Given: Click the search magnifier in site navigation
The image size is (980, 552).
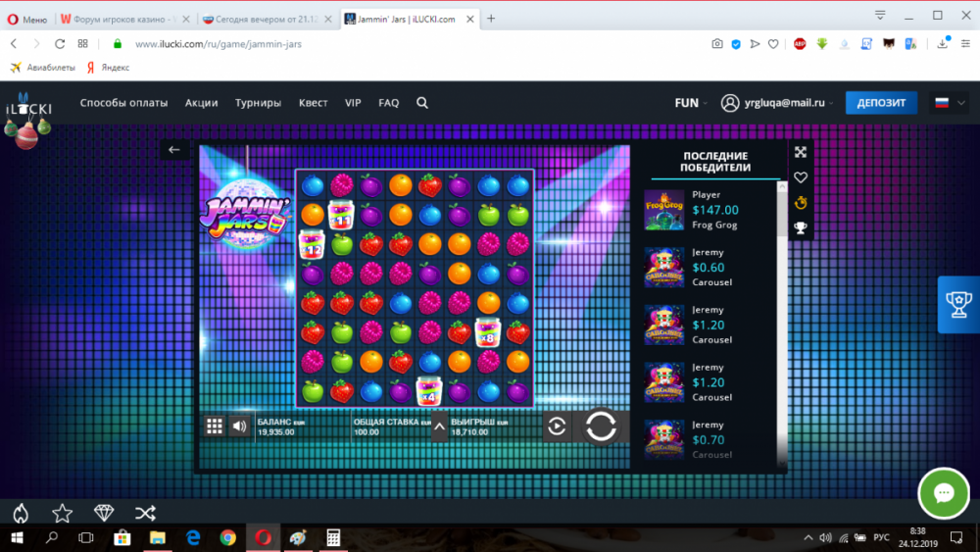Looking at the screenshot, I should coord(421,103).
